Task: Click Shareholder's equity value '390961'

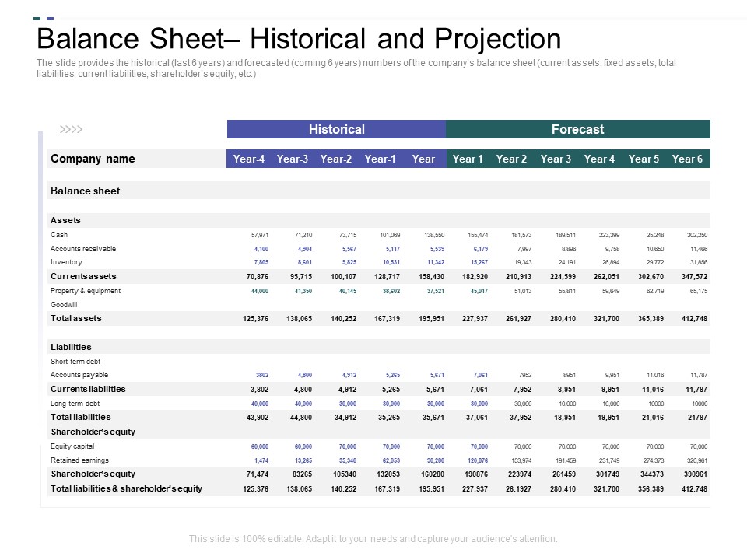Action: click(x=696, y=474)
